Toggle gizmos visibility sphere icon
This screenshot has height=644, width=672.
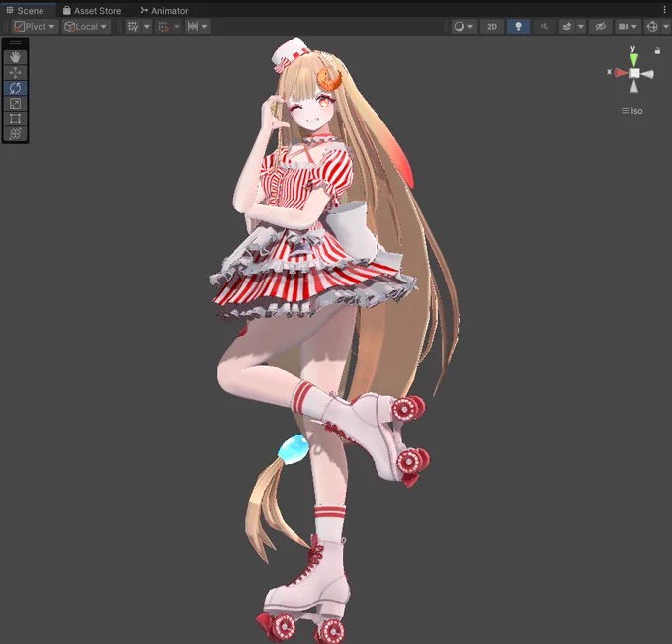coord(652,27)
